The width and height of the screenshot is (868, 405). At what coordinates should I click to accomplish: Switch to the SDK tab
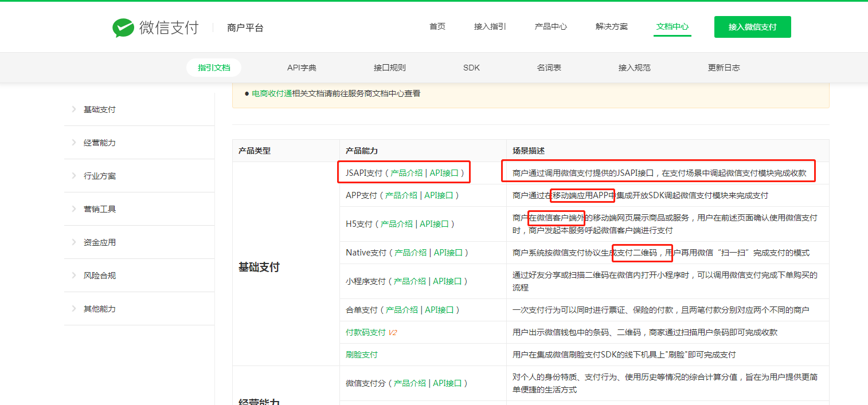point(471,67)
